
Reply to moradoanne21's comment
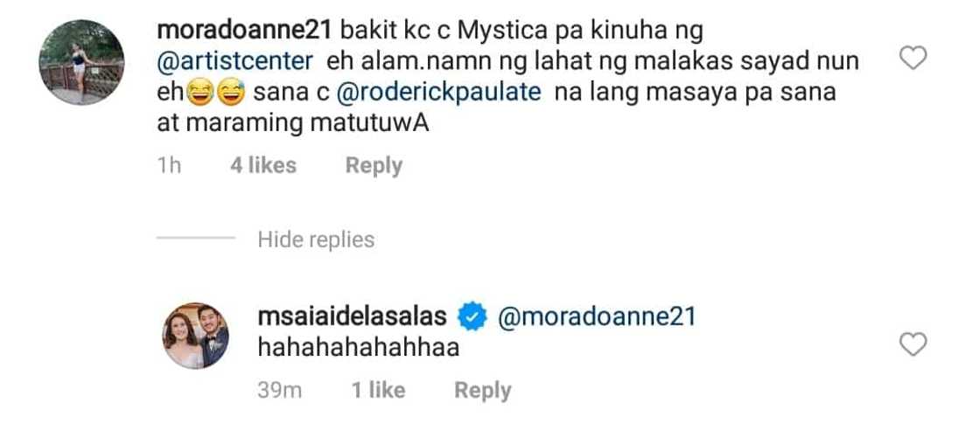tap(374, 165)
